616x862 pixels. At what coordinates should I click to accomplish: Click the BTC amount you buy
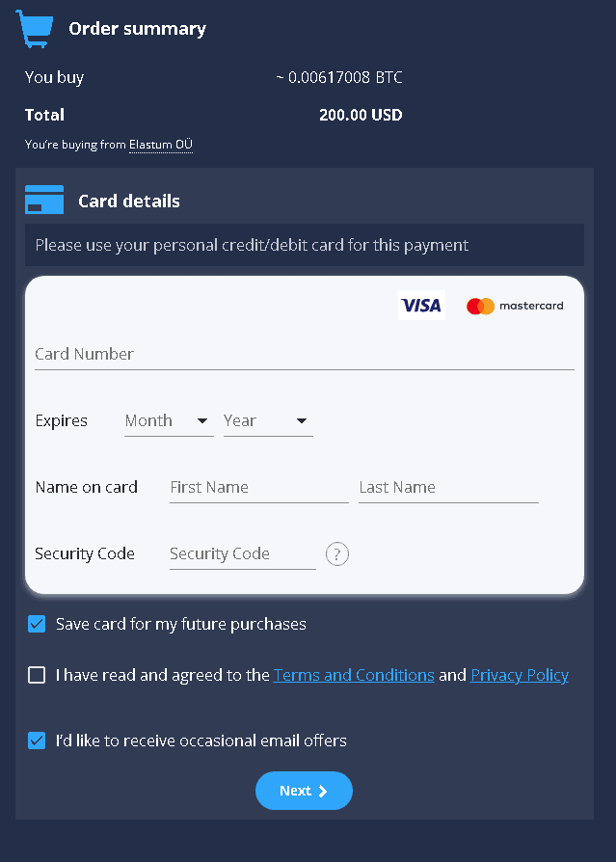338,77
